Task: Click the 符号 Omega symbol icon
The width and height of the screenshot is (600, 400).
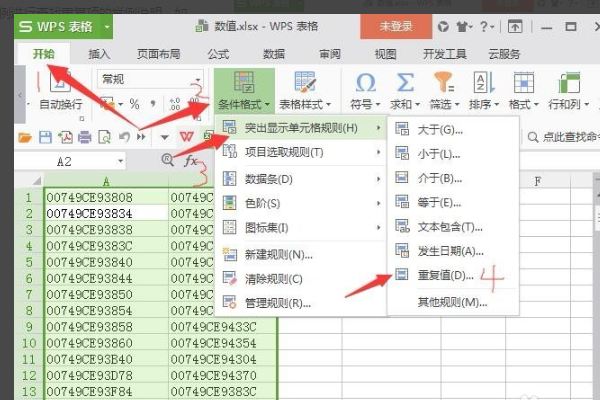Action: tap(365, 82)
